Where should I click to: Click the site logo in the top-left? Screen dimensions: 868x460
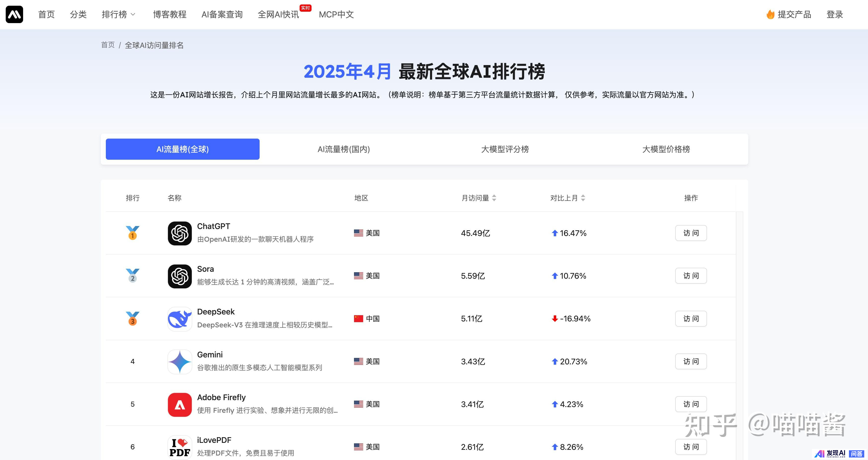click(14, 14)
